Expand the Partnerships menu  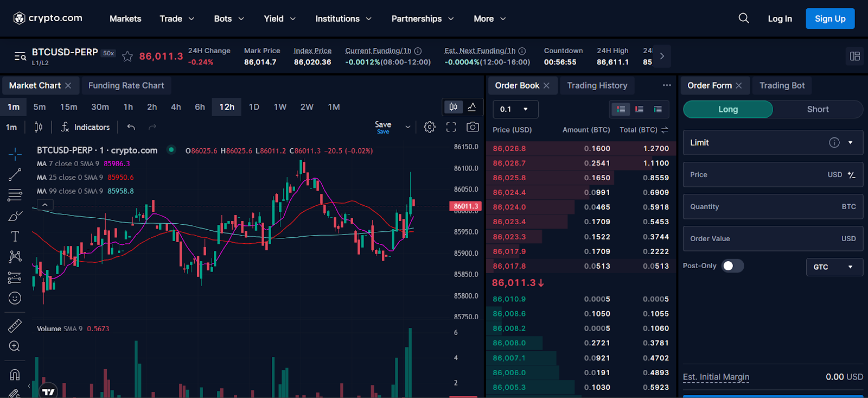pyautogui.click(x=423, y=18)
